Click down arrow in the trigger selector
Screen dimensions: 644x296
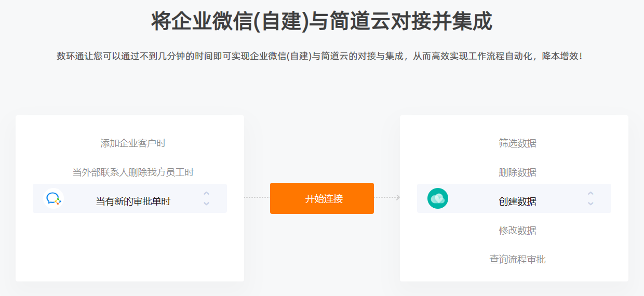(206, 203)
